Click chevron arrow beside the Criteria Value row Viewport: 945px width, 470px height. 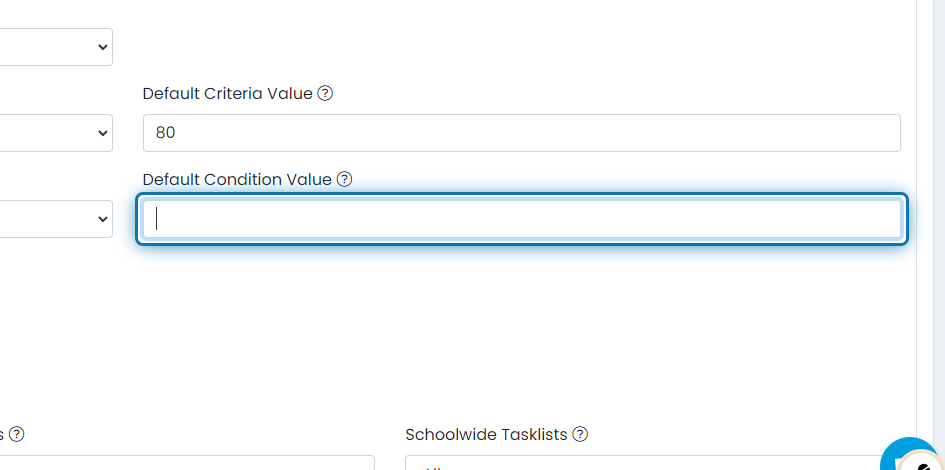pos(102,133)
